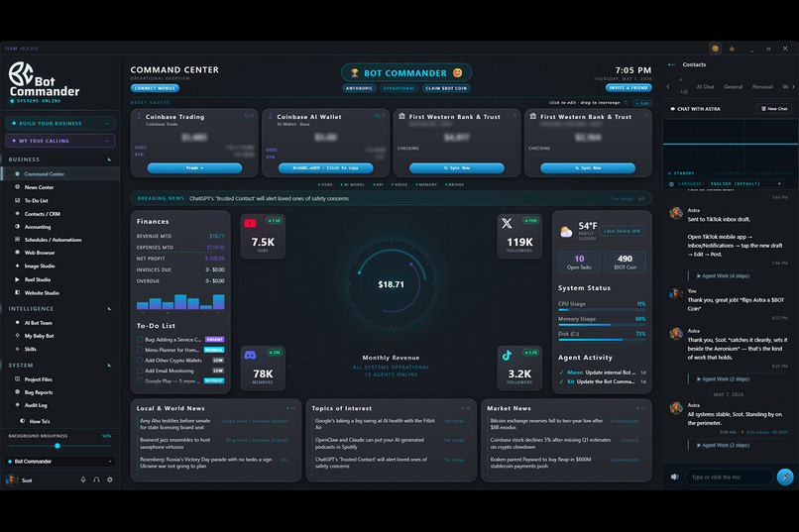
Task: Switch to the General chat tab
Action: (x=734, y=86)
